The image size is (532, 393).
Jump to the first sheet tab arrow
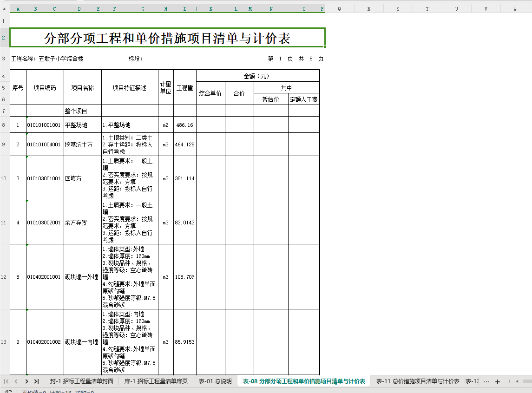pyautogui.click(x=6, y=381)
